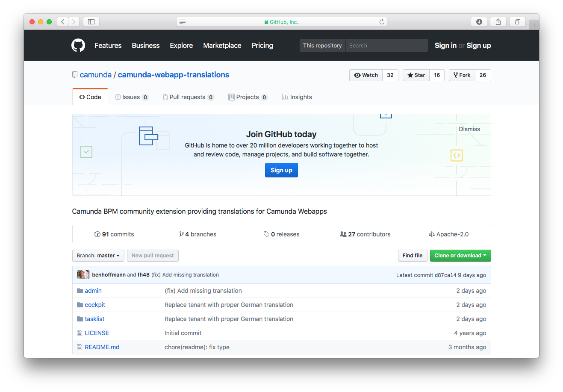
Task: Click the README.md file icon
Action: coord(80,347)
